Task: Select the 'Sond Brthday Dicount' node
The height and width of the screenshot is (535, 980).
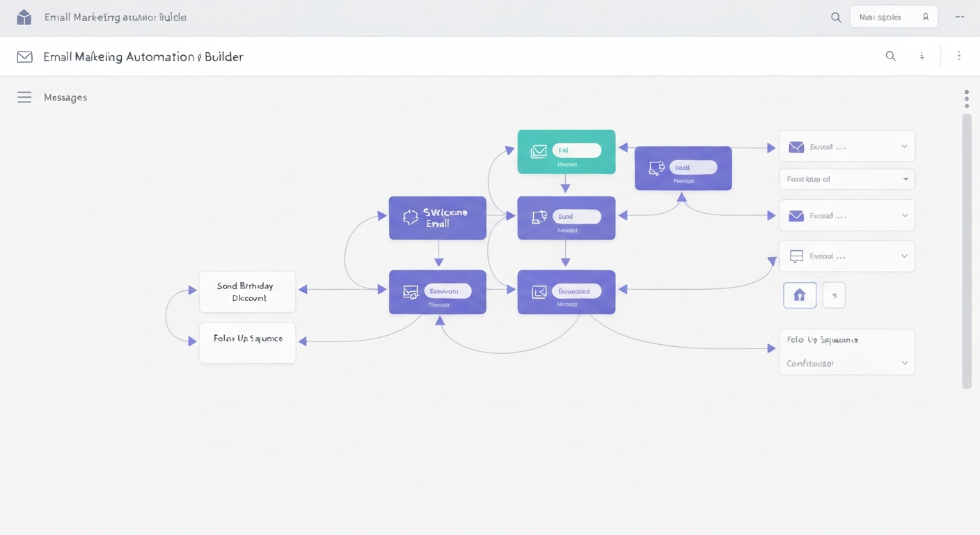Action: click(x=247, y=292)
